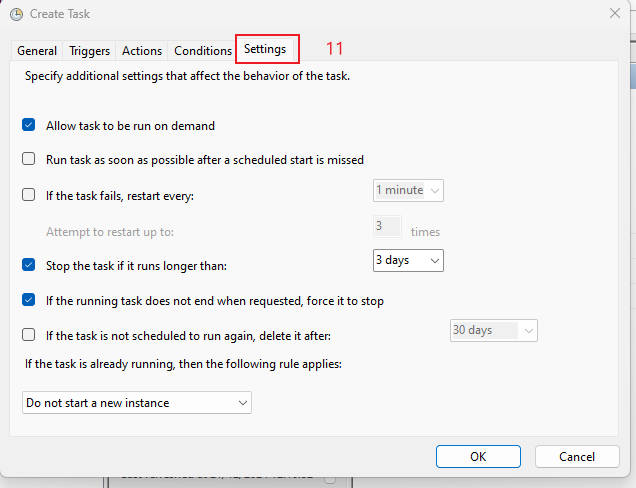Enable delete task if not scheduled again
This screenshot has height=488, width=636.
click(x=29, y=335)
